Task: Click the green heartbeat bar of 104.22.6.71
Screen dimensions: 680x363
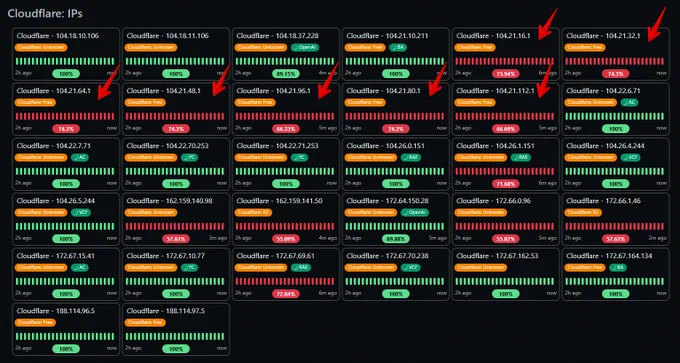Action: 615,116
